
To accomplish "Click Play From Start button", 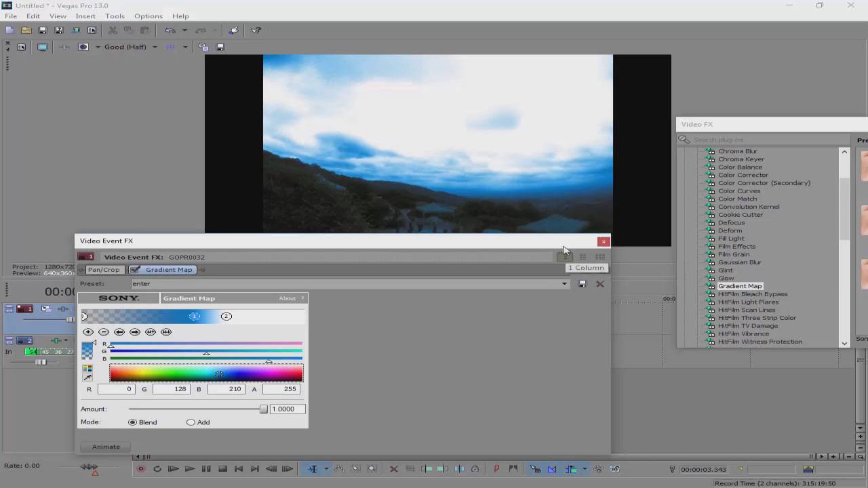I will pyautogui.click(x=174, y=468).
